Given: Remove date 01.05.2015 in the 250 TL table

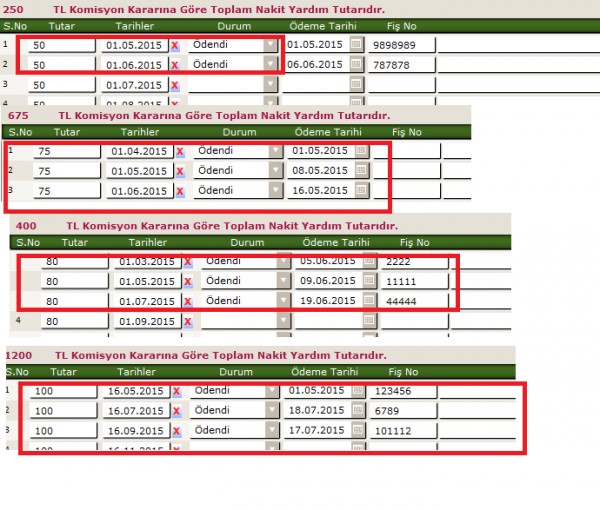Looking at the screenshot, I should [x=175, y=46].
